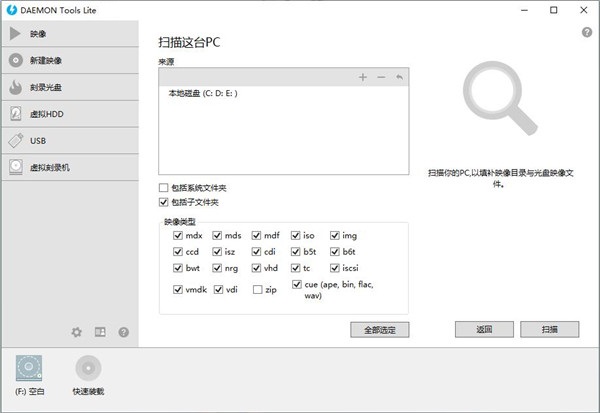This screenshot has height=413, width=600.
Task: Tick the zip image type checkbox
Action: point(258,290)
